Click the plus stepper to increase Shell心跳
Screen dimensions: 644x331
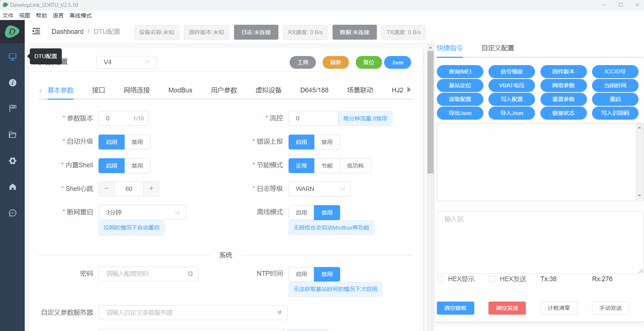pos(151,189)
